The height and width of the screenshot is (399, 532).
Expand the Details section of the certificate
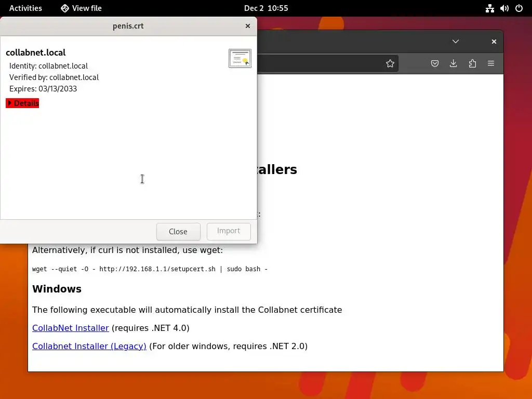(x=22, y=103)
